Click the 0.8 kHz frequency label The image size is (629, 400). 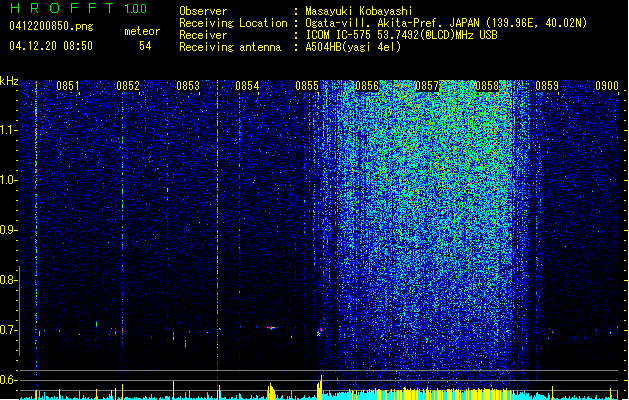pos(8,280)
